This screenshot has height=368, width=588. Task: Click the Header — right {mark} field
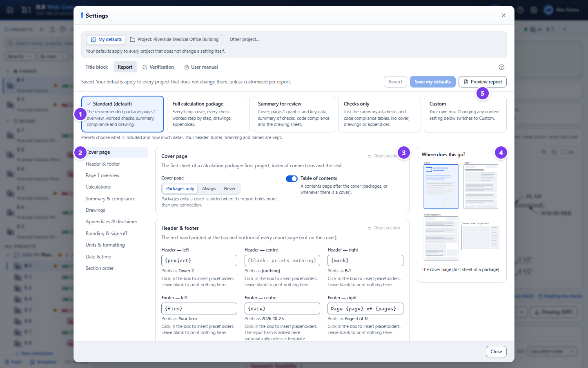(x=365, y=260)
